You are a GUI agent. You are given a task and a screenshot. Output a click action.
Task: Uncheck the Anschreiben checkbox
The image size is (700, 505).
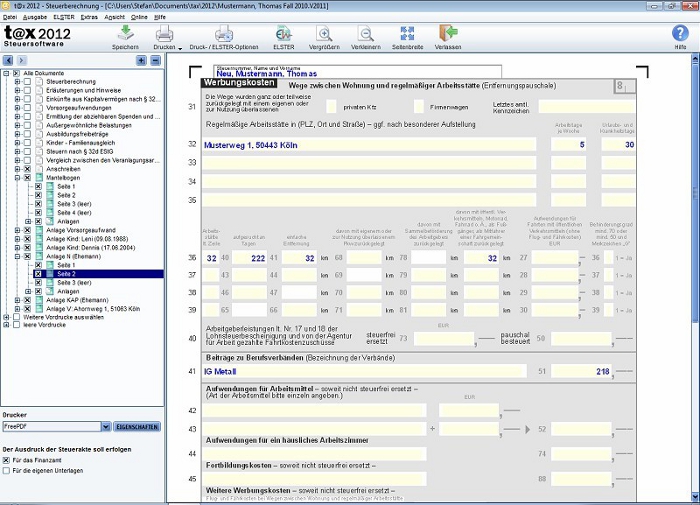coord(27,169)
